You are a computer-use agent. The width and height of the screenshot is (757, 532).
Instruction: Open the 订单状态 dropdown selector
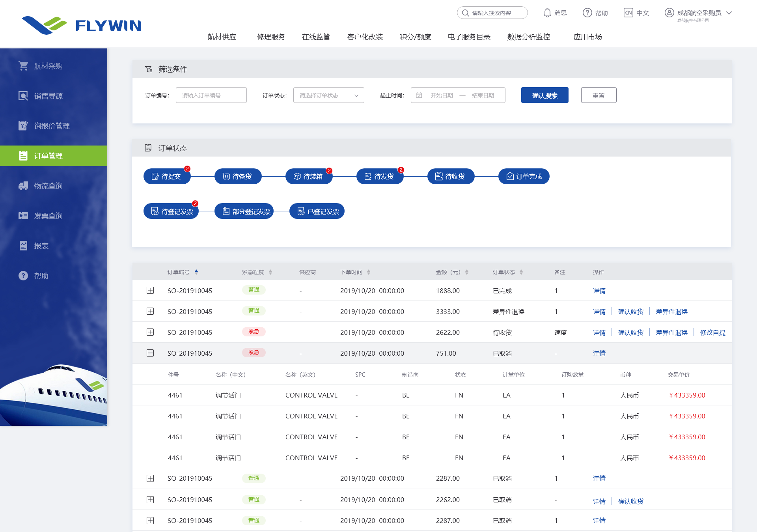click(328, 95)
